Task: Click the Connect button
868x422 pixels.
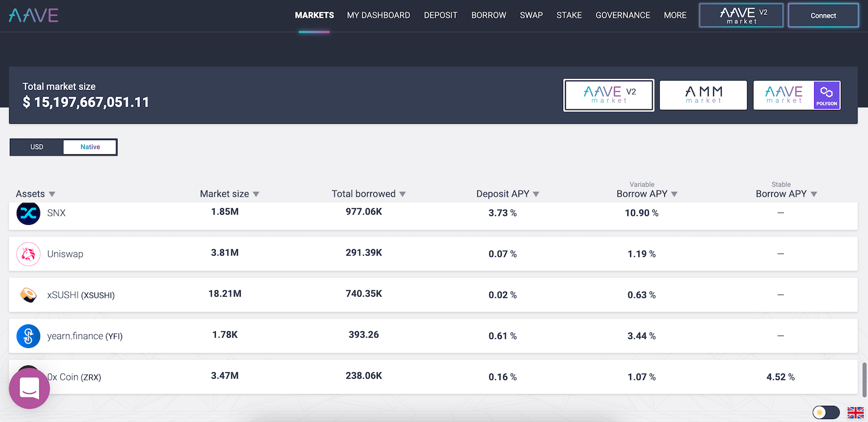Action: (x=823, y=16)
